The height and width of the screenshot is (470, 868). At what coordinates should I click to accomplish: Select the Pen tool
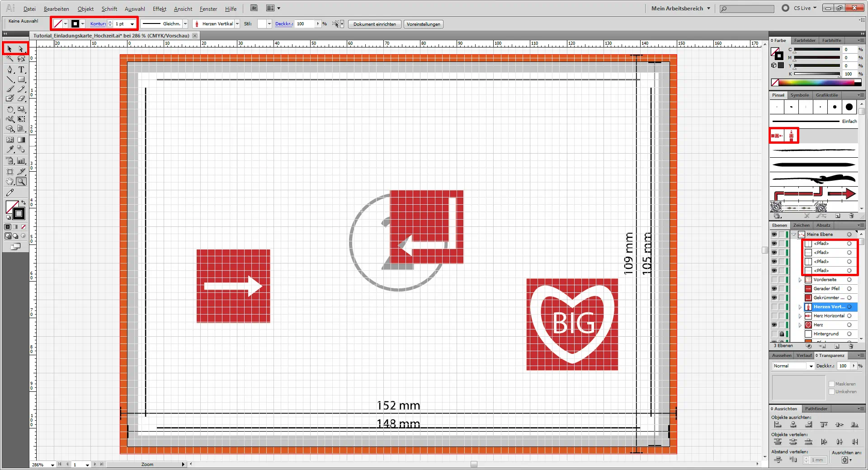10,70
